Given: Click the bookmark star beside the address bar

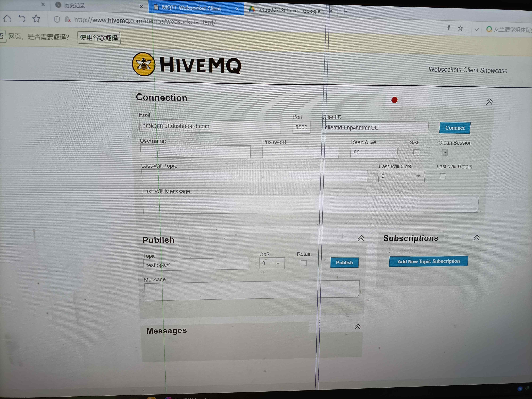Looking at the screenshot, I should click(x=37, y=18).
